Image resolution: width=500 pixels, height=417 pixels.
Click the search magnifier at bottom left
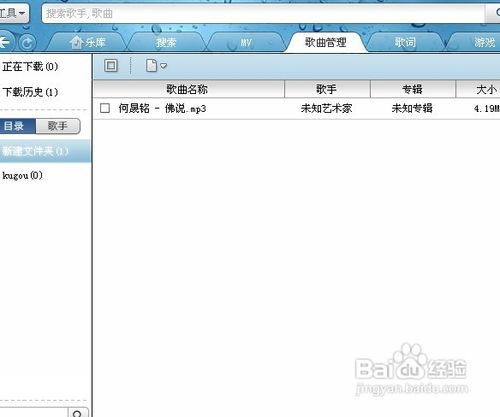coord(78,413)
